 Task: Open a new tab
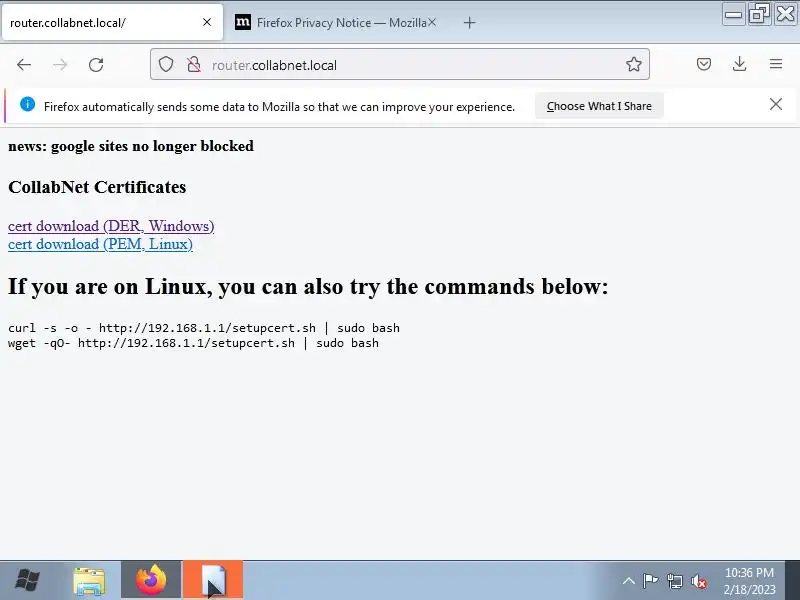pos(470,23)
